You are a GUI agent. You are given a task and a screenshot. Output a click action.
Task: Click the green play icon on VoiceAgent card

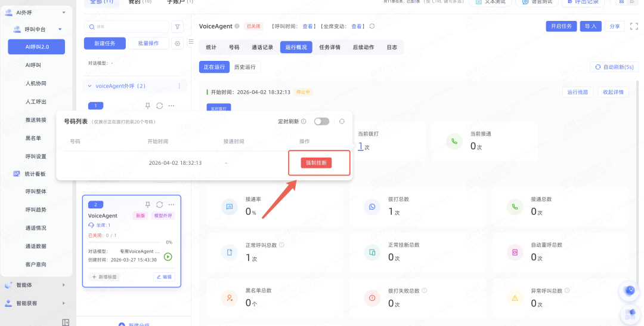168,257
